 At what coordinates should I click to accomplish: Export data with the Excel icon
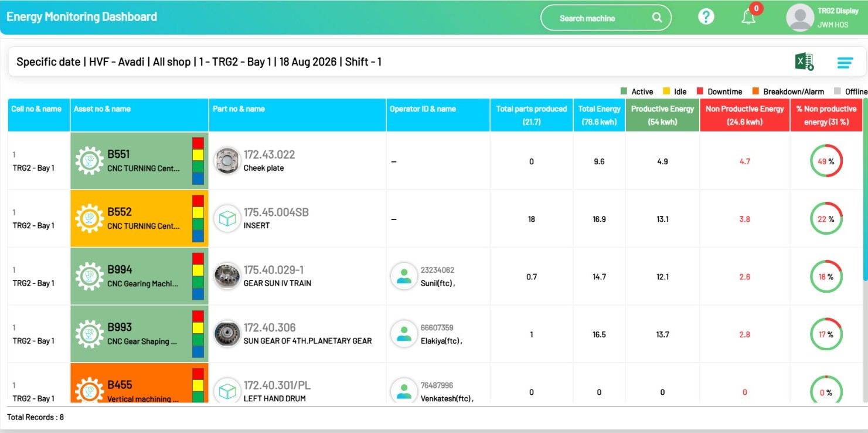[804, 62]
